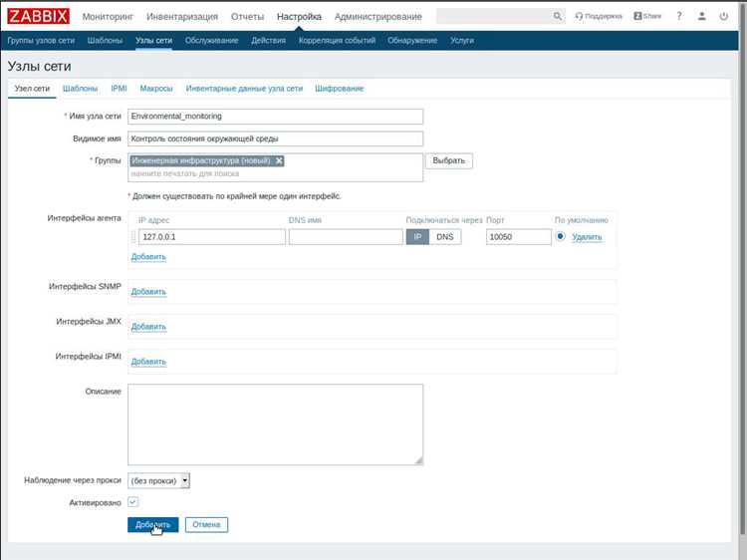Open the Поддержка support link

599,16
